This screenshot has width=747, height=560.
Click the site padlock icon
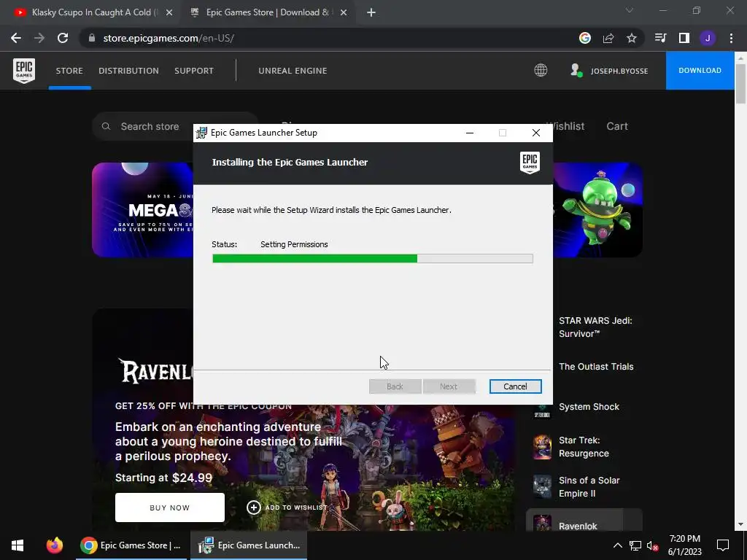(x=92, y=38)
